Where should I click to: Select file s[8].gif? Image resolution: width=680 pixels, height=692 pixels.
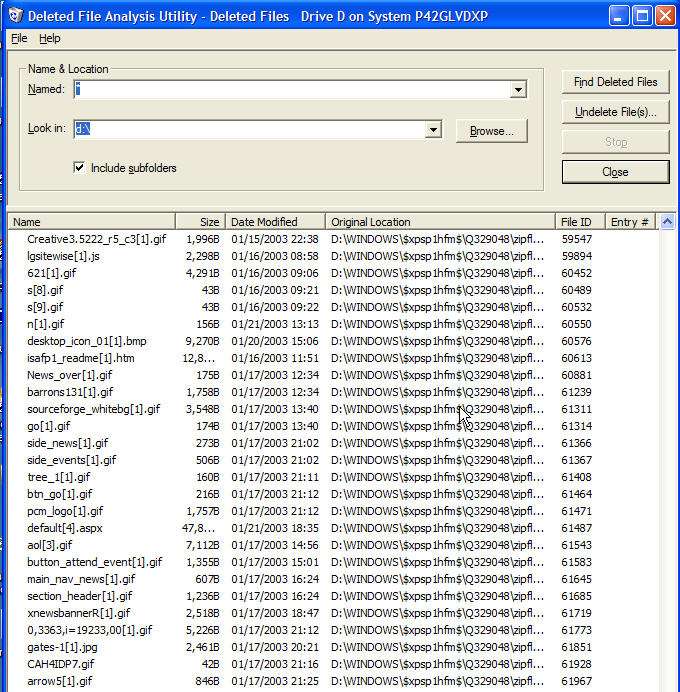[x=45, y=290]
